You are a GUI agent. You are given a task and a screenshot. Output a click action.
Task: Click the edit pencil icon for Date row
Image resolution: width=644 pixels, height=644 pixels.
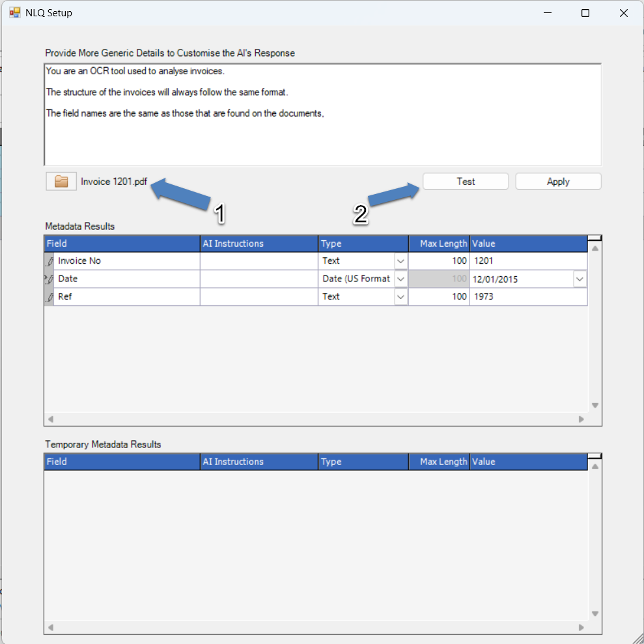click(x=49, y=279)
